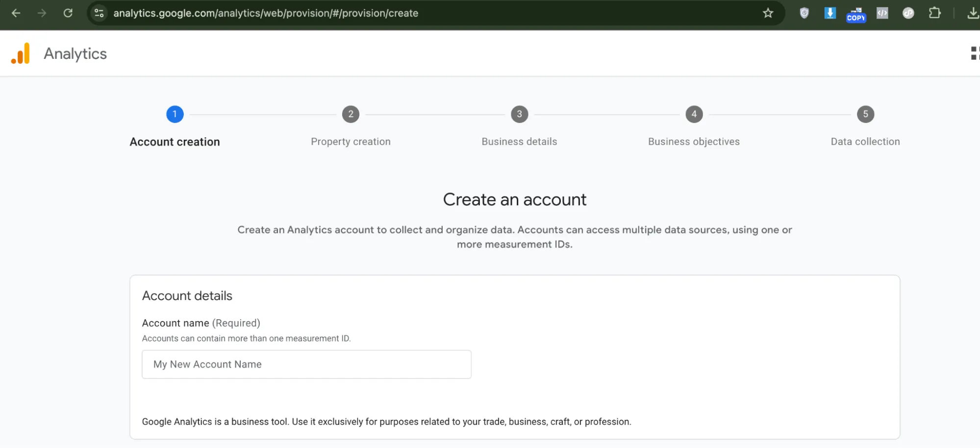Click the Google Analytics logo icon

pos(21,53)
